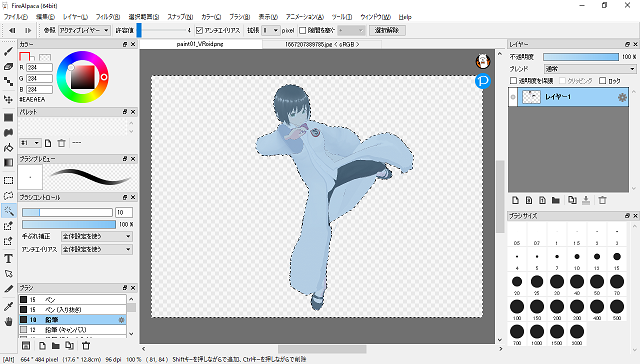Select the Select Pen tool
The width and height of the screenshot is (640, 364).
pyautogui.click(x=8, y=226)
